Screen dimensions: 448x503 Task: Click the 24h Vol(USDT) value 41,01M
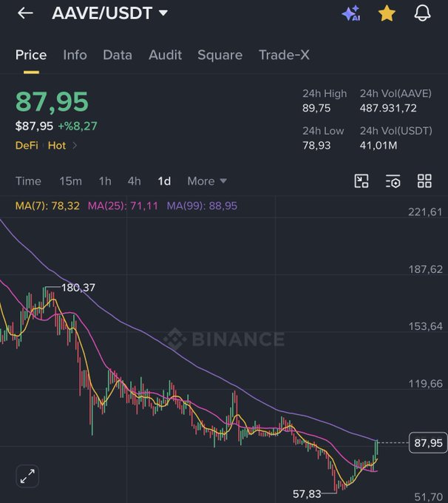(379, 145)
